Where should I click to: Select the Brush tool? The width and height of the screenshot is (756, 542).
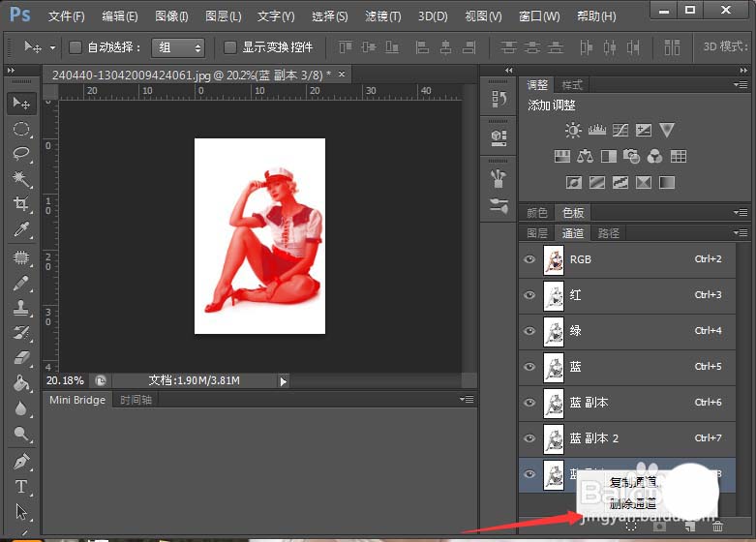21,283
